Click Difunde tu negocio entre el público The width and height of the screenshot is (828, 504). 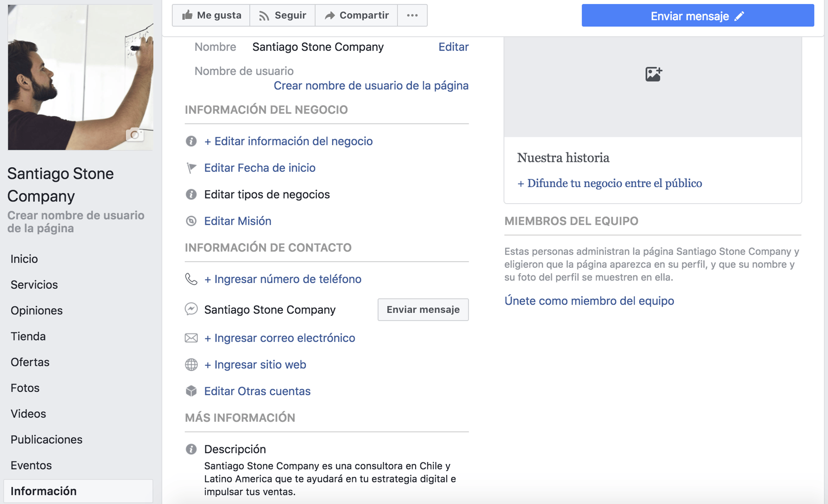609,183
